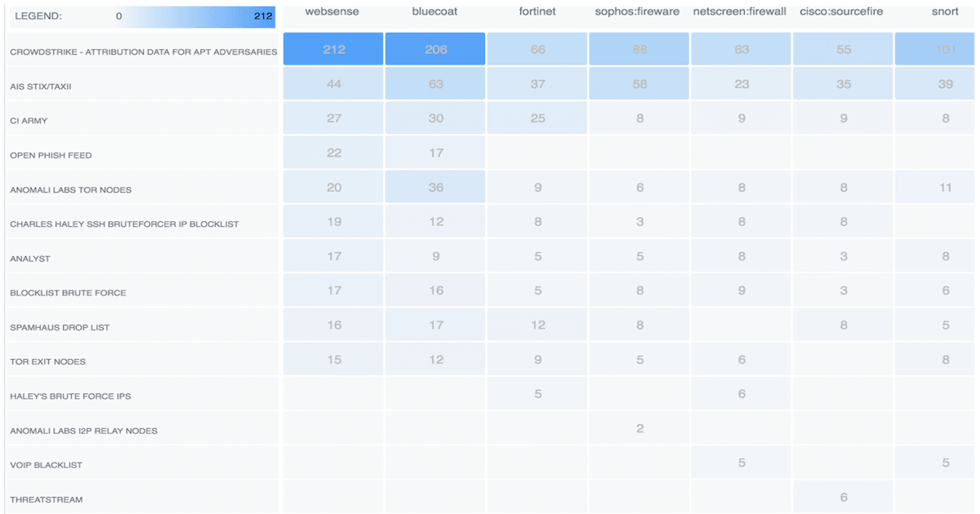Viewport: 980px width, 514px height.
Task: Click the AIS STIX/TAXII bluecoat cell 63
Action: pyautogui.click(x=435, y=83)
